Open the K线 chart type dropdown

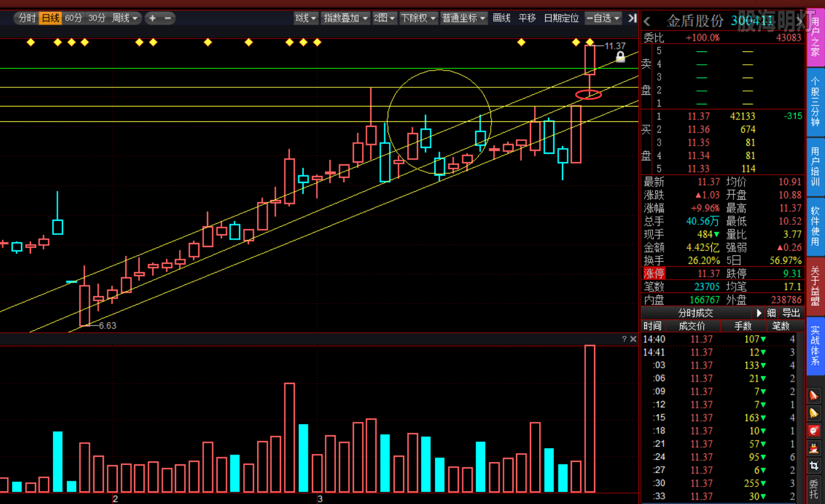[306, 18]
